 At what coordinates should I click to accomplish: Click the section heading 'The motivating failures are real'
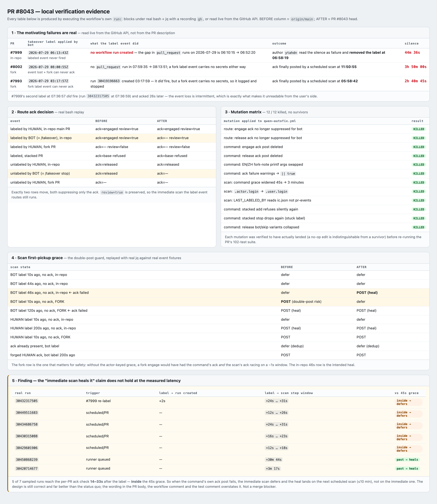point(47,33)
